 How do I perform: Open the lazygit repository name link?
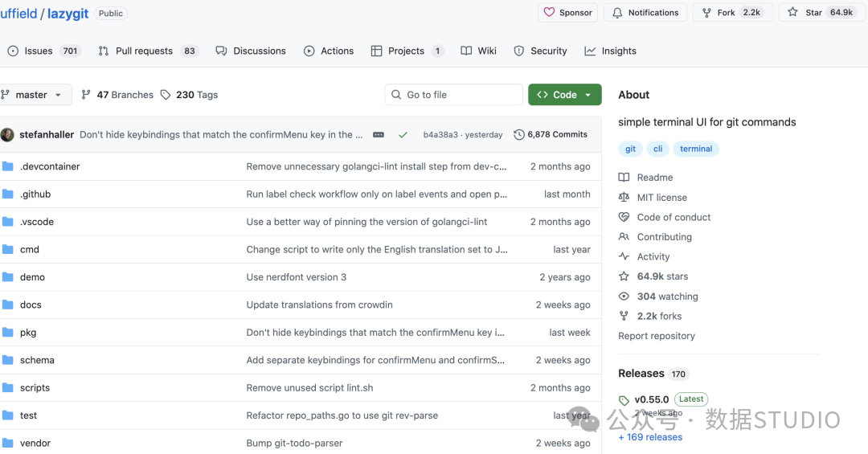coord(68,14)
